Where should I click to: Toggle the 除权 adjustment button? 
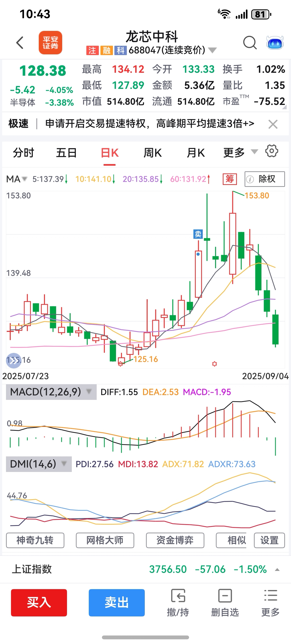pos(264,179)
